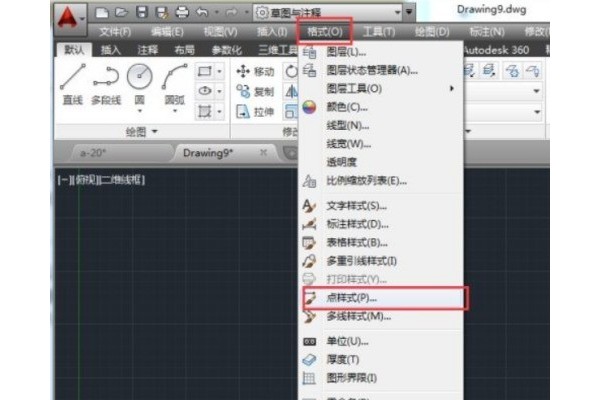The width and height of the screenshot is (600, 400).
Task: Select the 复制 copy tool
Action: tap(255, 91)
